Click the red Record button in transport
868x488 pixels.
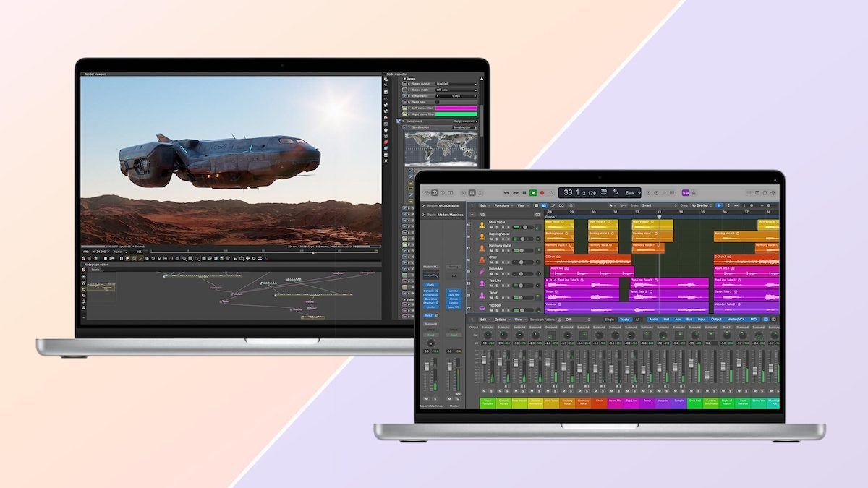(541, 193)
